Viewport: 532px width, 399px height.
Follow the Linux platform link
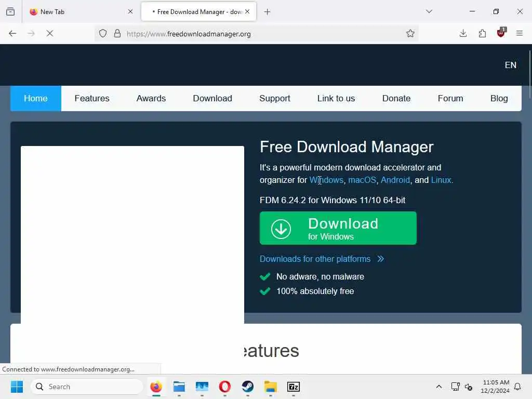coord(441,180)
